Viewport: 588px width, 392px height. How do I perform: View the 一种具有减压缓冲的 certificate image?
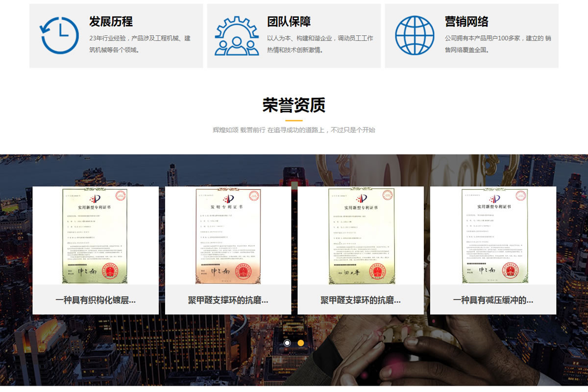[493, 236]
